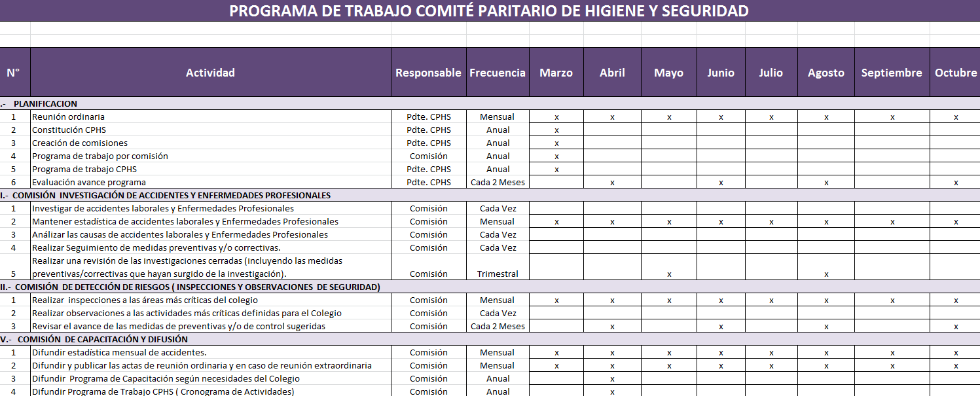Select the 'Trimestral' frequency cell
This screenshot has width=980, height=396.
pyautogui.click(x=498, y=274)
